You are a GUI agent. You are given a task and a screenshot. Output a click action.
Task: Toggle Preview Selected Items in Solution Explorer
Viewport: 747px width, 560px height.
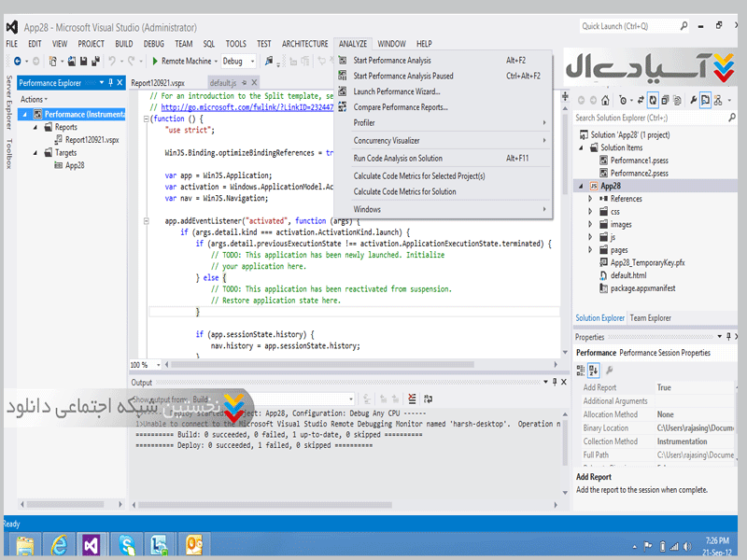click(705, 100)
